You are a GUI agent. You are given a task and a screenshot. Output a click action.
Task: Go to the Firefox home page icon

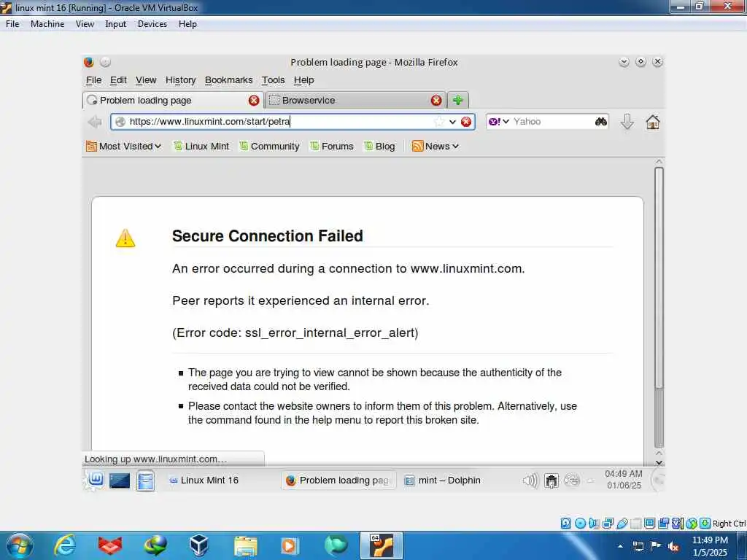pyautogui.click(x=652, y=122)
